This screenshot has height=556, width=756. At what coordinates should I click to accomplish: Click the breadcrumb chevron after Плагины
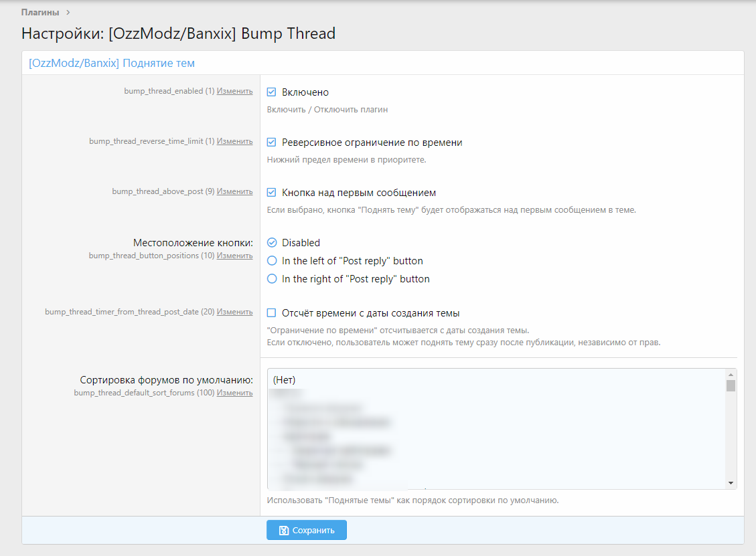click(x=68, y=12)
